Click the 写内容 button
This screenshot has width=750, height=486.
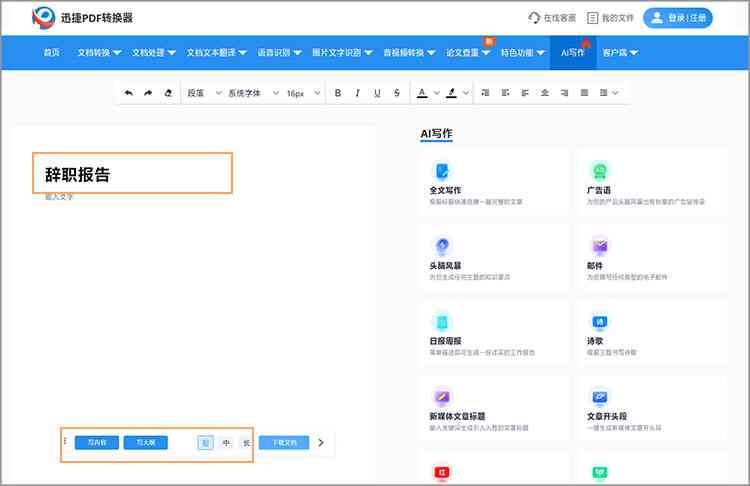pyautogui.click(x=97, y=443)
